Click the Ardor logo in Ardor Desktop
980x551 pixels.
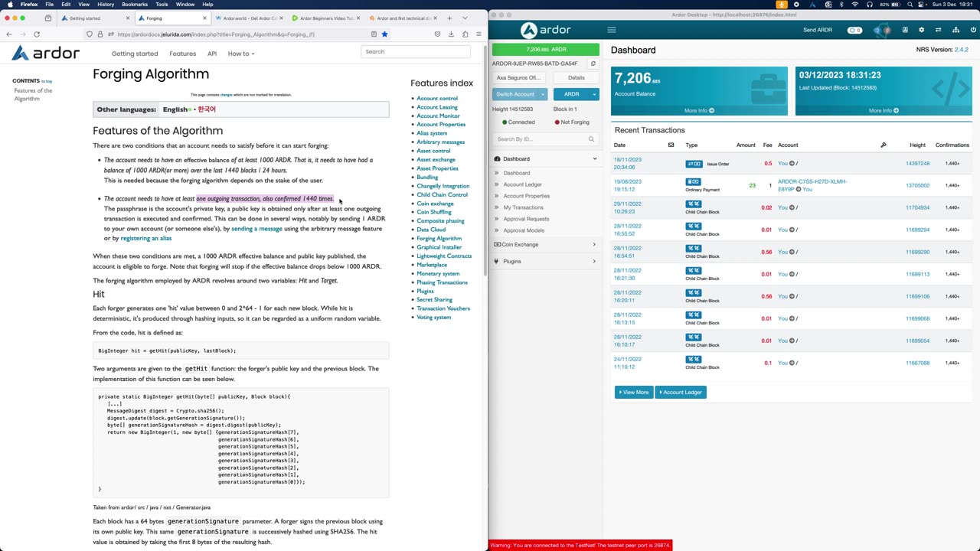tap(545, 30)
